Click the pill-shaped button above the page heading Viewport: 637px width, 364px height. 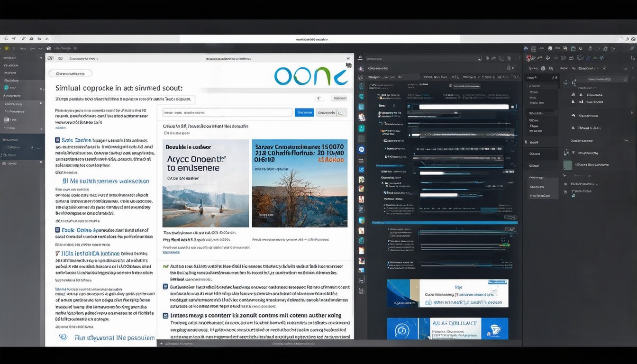(x=70, y=73)
